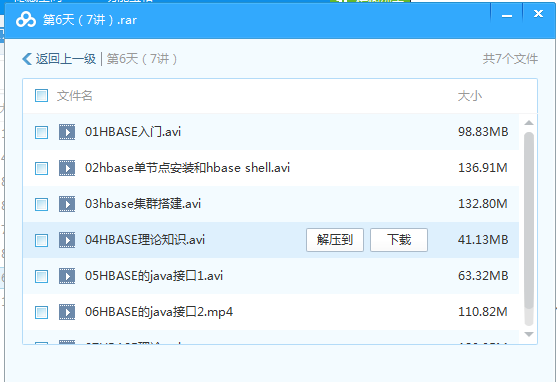Click video icon for 01HBASE入门.avi
The width and height of the screenshot is (557, 382).
[x=67, y=132]
